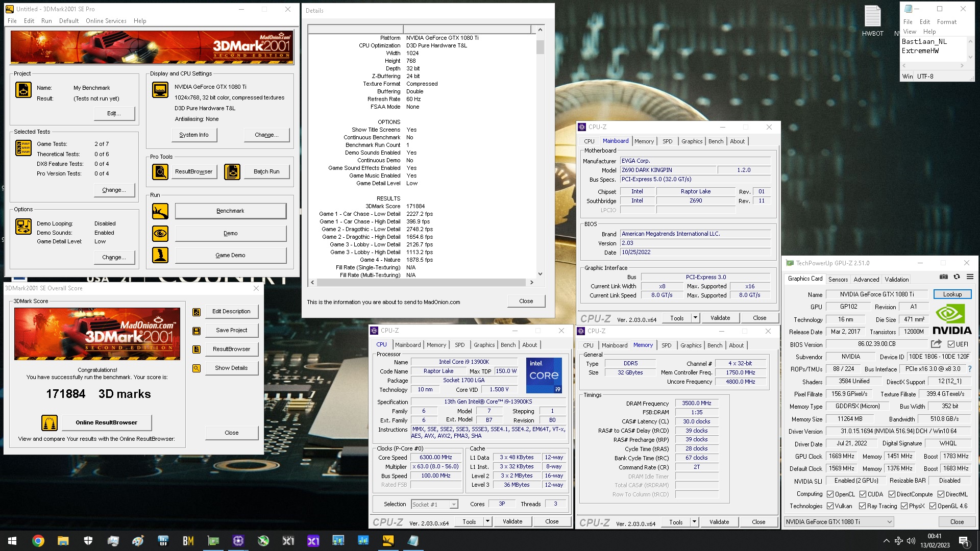Click scroll-down arrow in Details window

coord(540,274)
